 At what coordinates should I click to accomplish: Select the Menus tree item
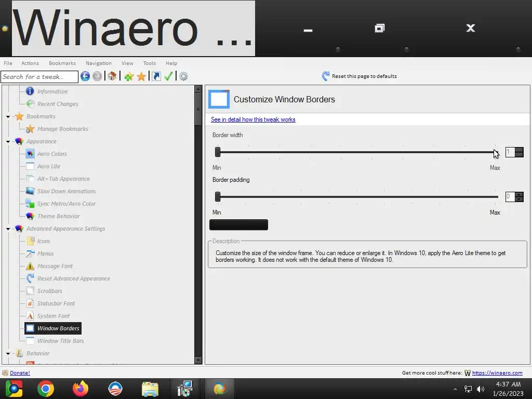46,254
